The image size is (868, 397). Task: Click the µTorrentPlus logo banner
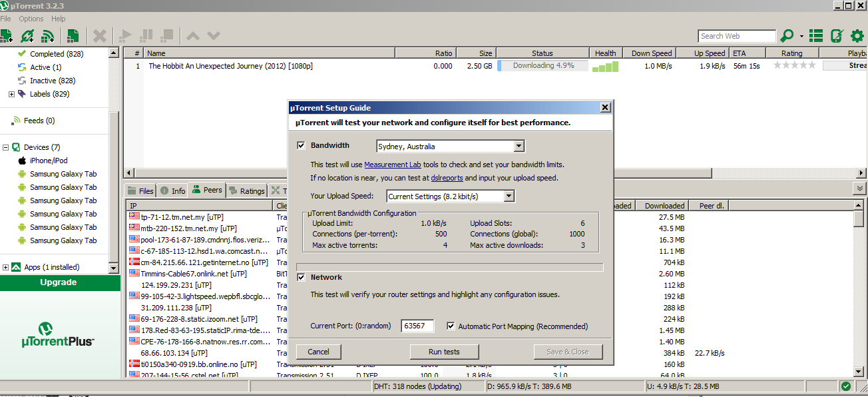[x=59, y=335]
